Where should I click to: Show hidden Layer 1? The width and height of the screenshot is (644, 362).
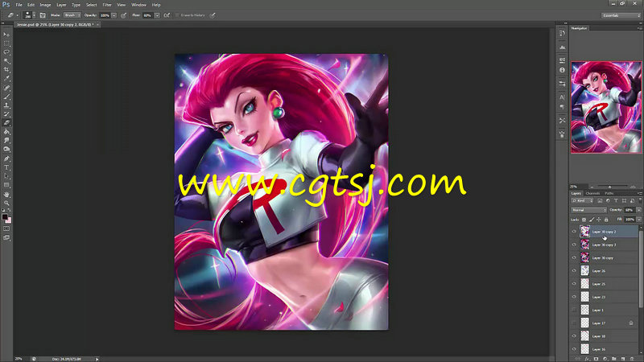pyautogui.click(x=574, y=310)
